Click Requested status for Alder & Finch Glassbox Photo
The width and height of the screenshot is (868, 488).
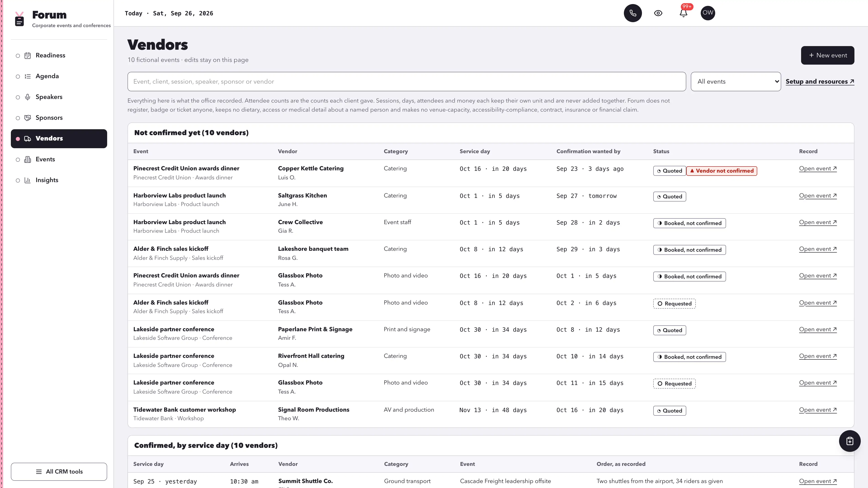pyautogui.click(x=674, y=304)
